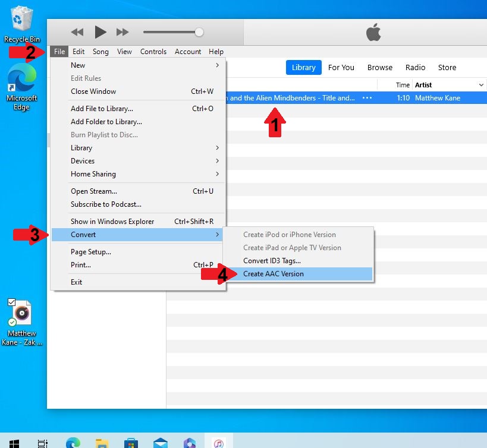Switch to the Radio tab
The width and height of the screenshot is (487, 448).
pos(415,67)
